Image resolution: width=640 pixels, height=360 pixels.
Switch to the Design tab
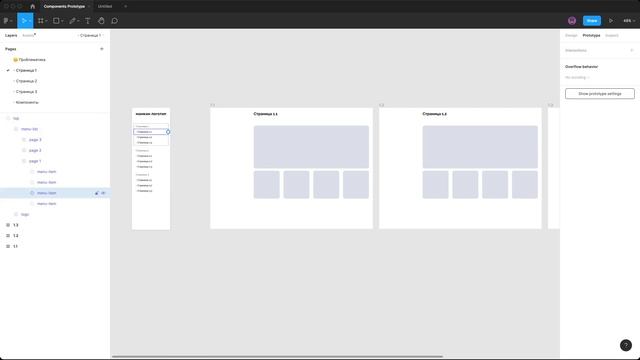coord(571,36)
